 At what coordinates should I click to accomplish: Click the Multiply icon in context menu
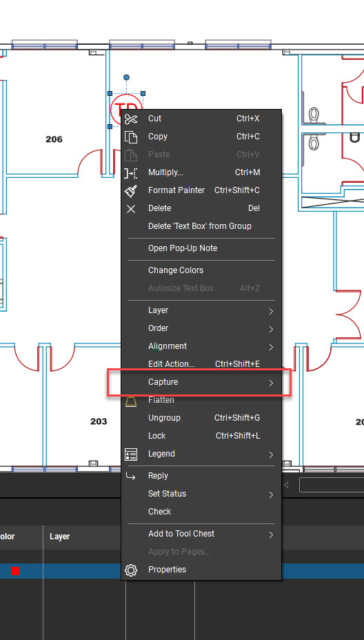coord(130,172)
